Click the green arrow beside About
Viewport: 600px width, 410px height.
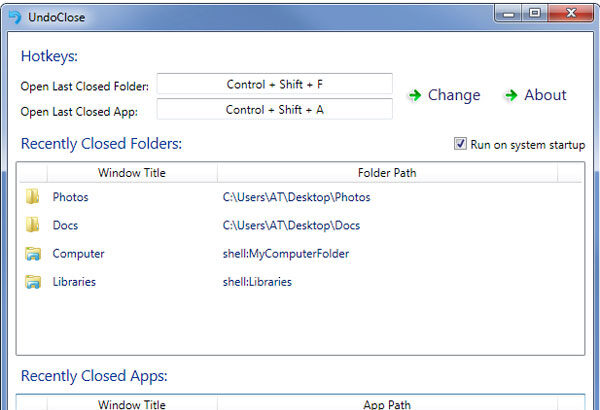click(x=511, y=96)
